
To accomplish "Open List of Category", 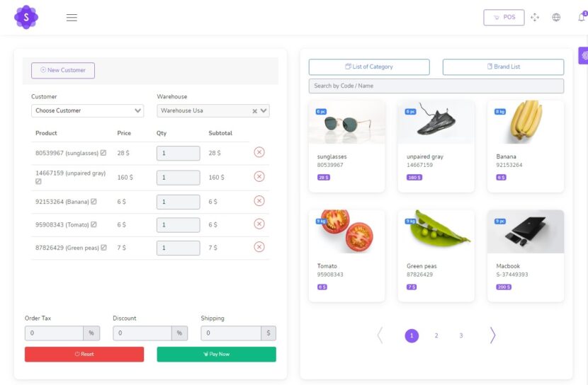I will pos(369,67).
